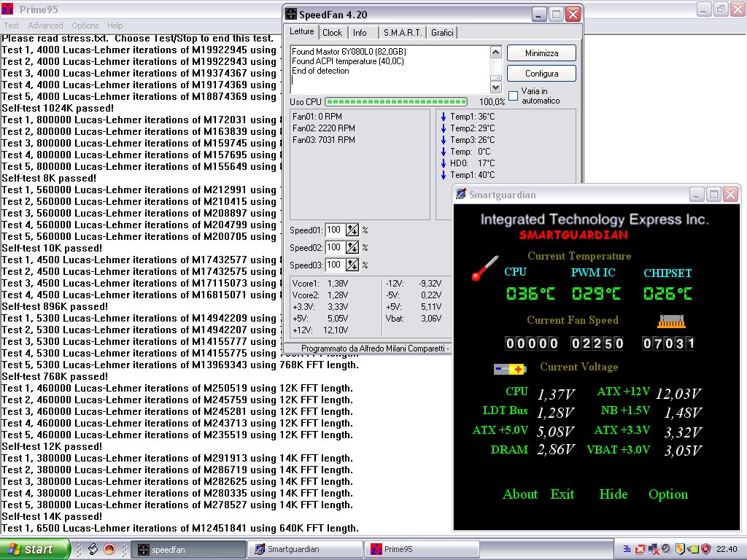Viewport: 747px width, 560px height.
Task: Enable the Varia in automatico checkbox
Action: pyautogui.click(x=513, y=96)
